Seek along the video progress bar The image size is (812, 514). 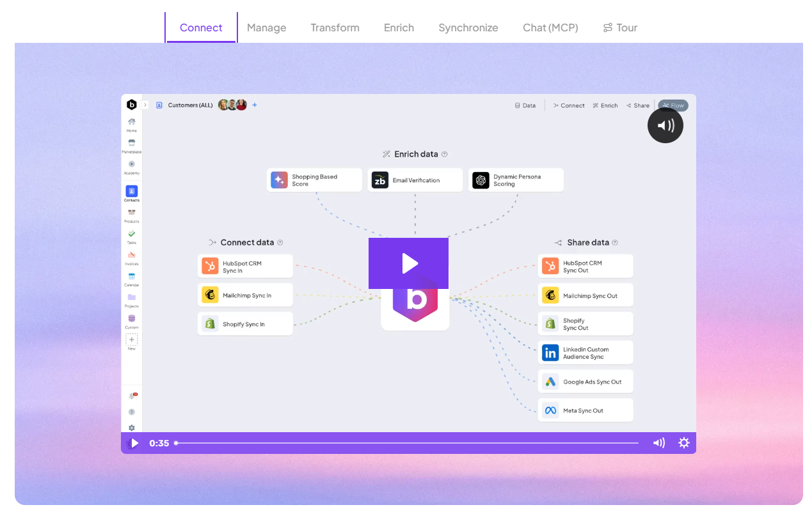[x=407, y=443]
